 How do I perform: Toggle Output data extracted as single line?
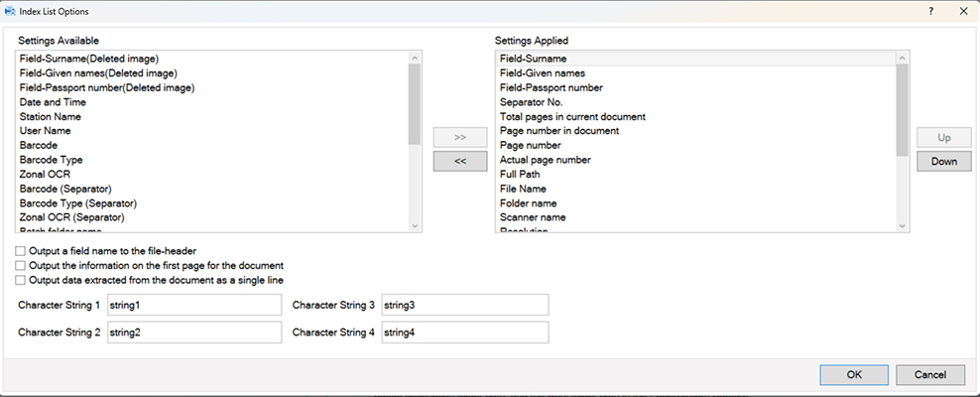[22, 281]
